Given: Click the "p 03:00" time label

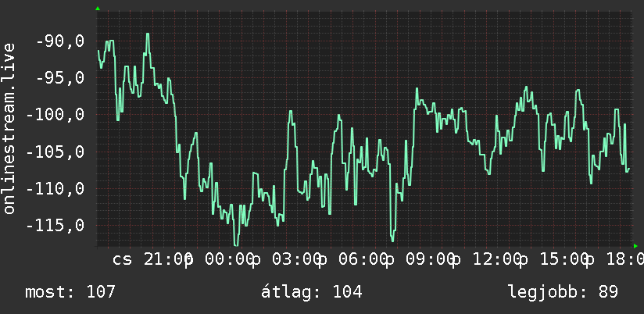Looking at the screenshot, I should (x=288, y=260).
